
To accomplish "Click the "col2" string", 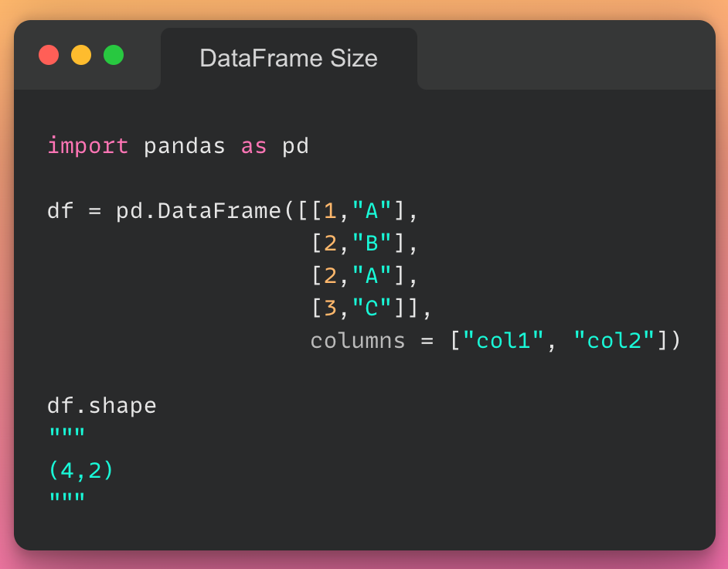I will coord(614,340).
